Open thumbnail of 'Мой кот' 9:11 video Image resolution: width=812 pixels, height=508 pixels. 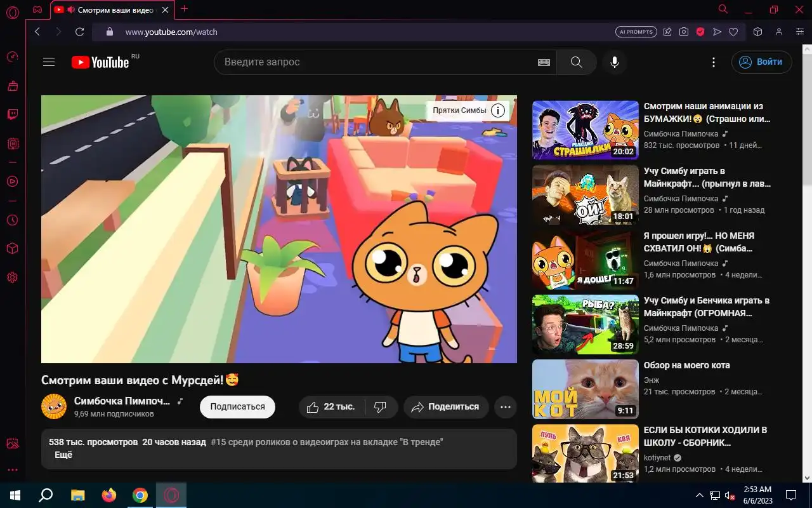tap(586, 389)
